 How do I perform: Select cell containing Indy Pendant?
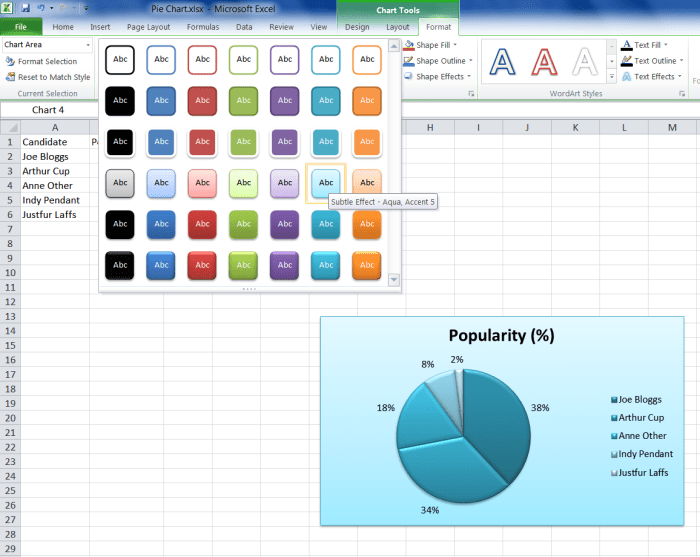coord(55,200)
